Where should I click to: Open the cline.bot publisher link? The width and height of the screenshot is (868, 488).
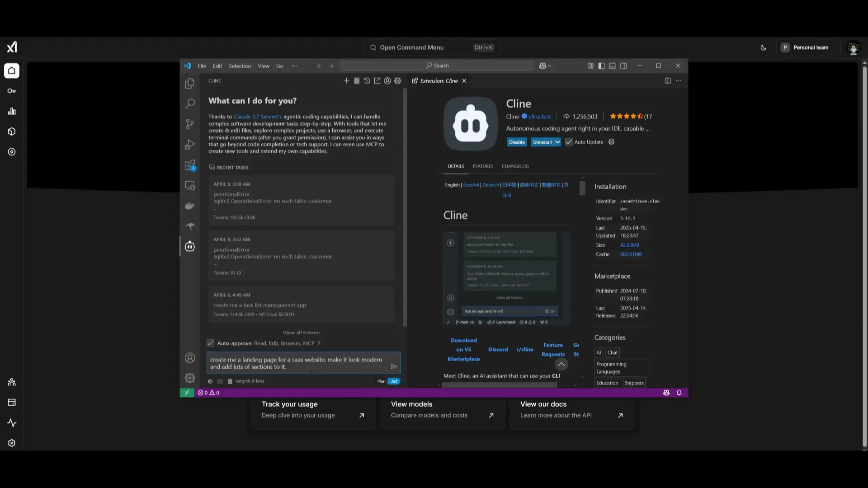[x=540, y=117]
